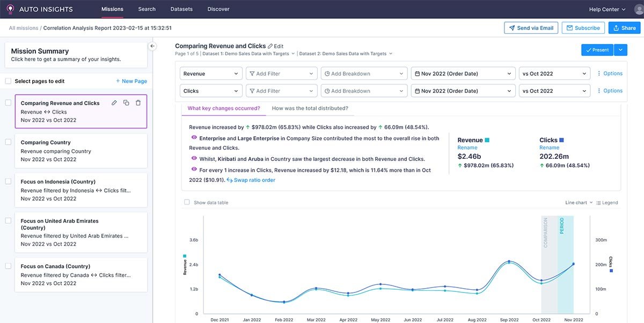Enable the Show data table checkbox
This screenshot has height=323, width=644.
click(x=187, y=202)
